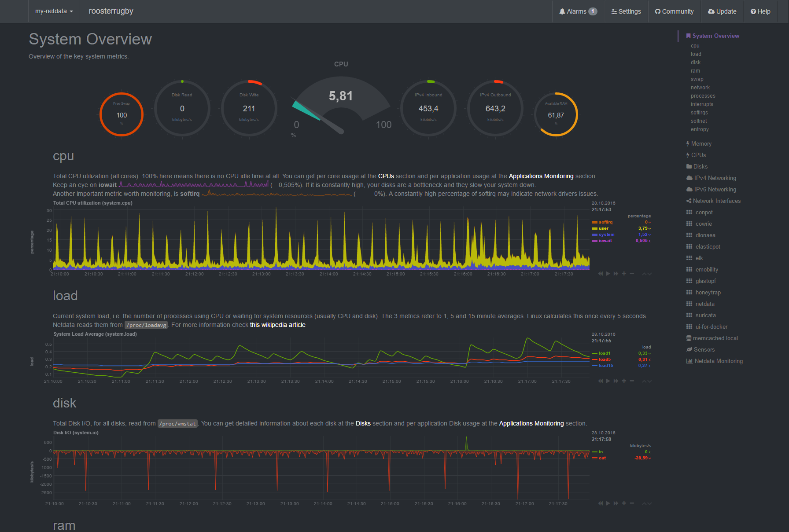Open the wikipedia article link
The width and height of the screenshot is (789, 532).
coord(277,325)
